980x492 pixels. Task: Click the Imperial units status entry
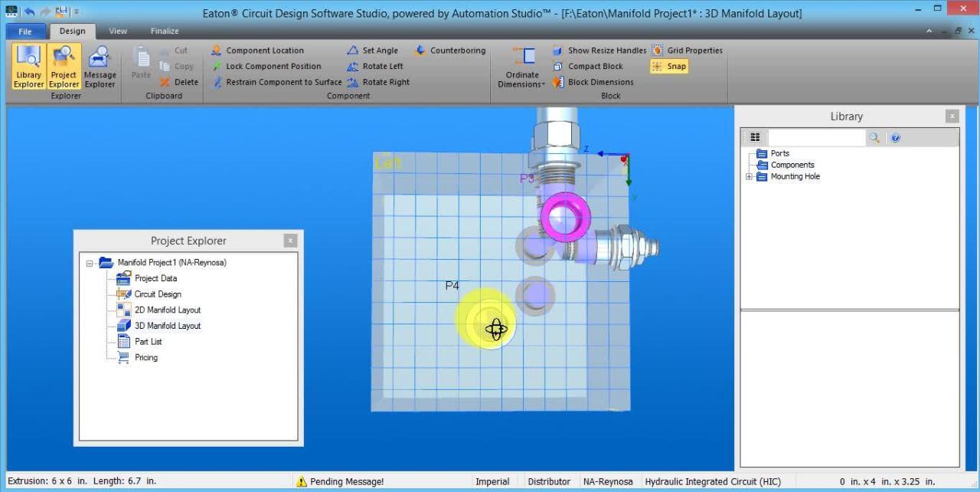click(492, 481)
